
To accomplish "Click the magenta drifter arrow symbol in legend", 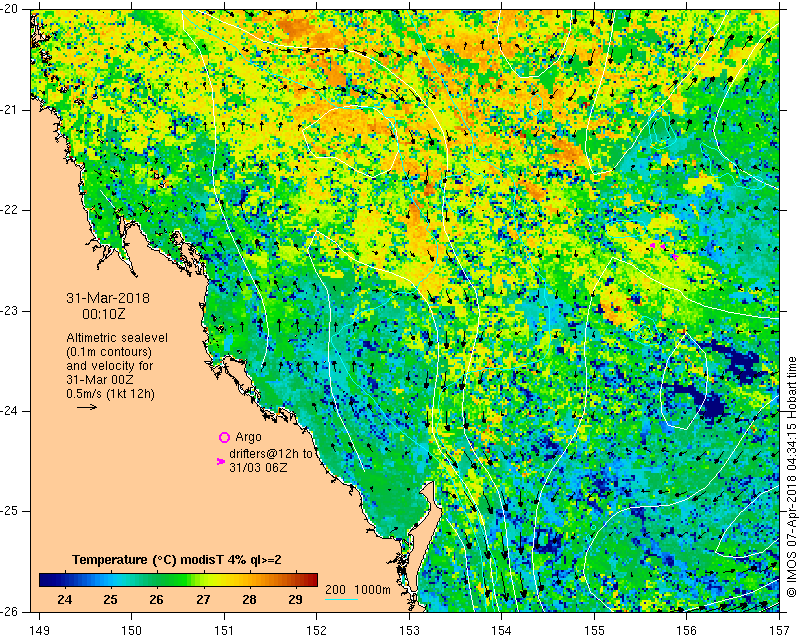I will tap(220, 461).
